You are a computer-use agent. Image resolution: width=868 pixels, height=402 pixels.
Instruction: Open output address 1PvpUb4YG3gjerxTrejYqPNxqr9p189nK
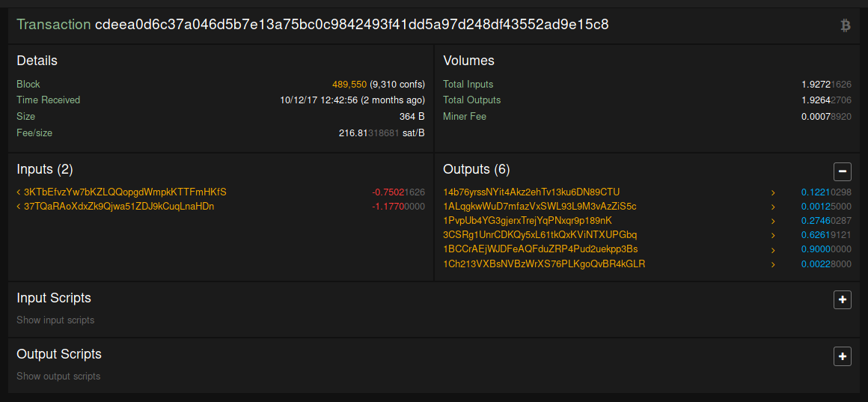[x=528, y=221]
